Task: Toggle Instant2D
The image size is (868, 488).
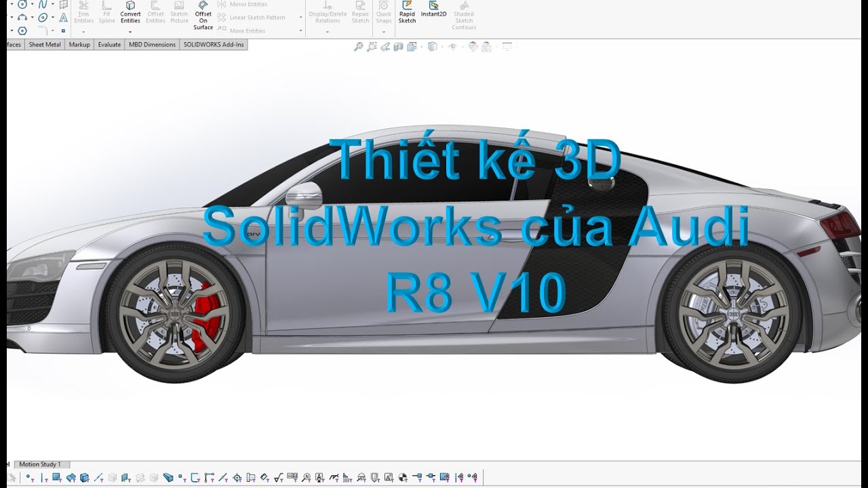Action: 433,10
